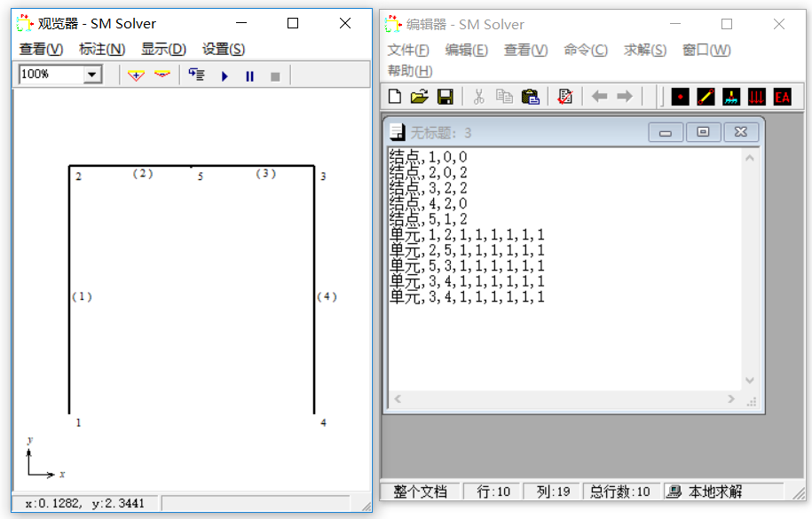
Task: Click the cut scissors icon
Action: pyautogui.click(x=479, y=97)
